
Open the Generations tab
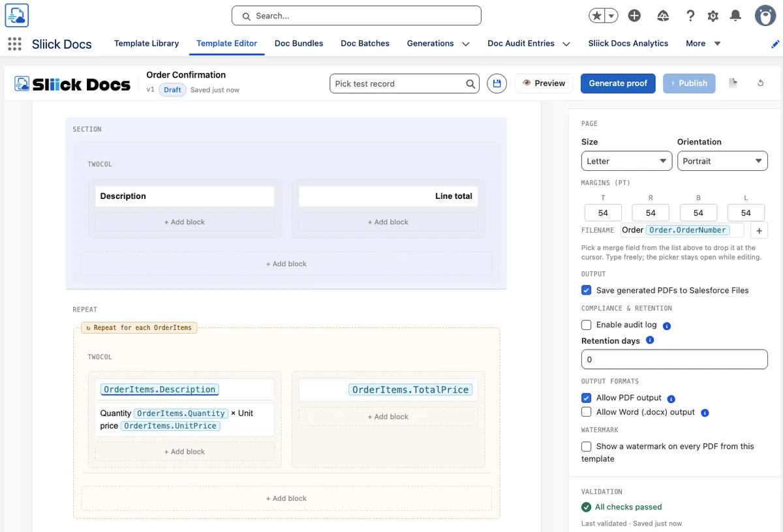click(x=430, y=43)
